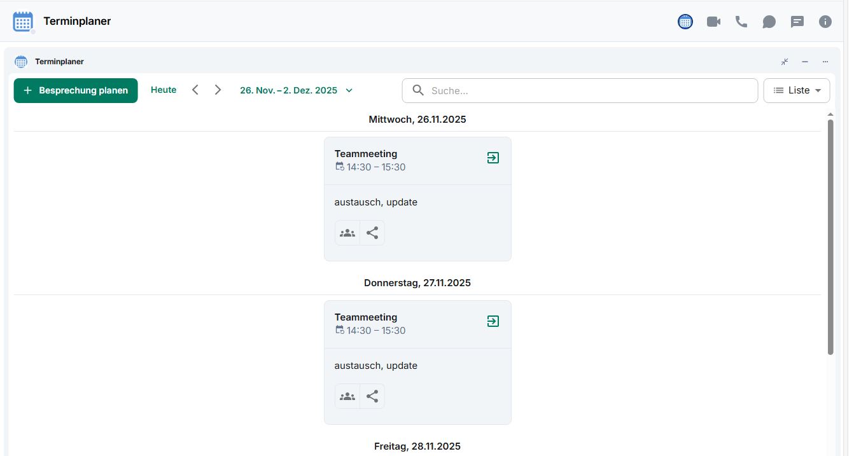Show participants of Donnerstag's Teammeeting
This screenshot has height=456, width=868.
(347, 396)
